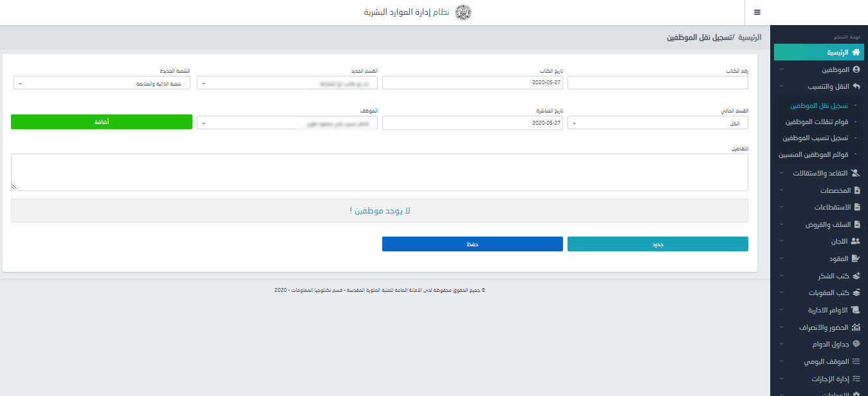Click the reply-arrow icon beside النقل والتنسيب

(x=856, y=86)
